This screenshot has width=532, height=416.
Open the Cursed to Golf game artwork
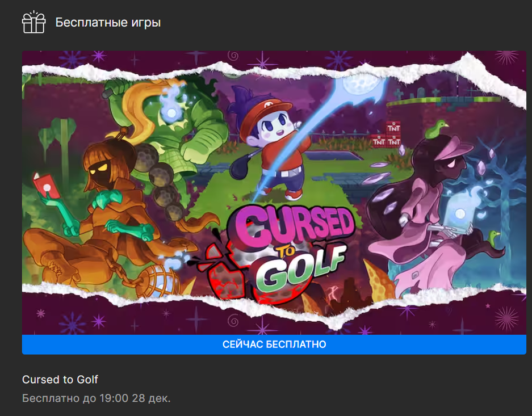click(274, 192)
